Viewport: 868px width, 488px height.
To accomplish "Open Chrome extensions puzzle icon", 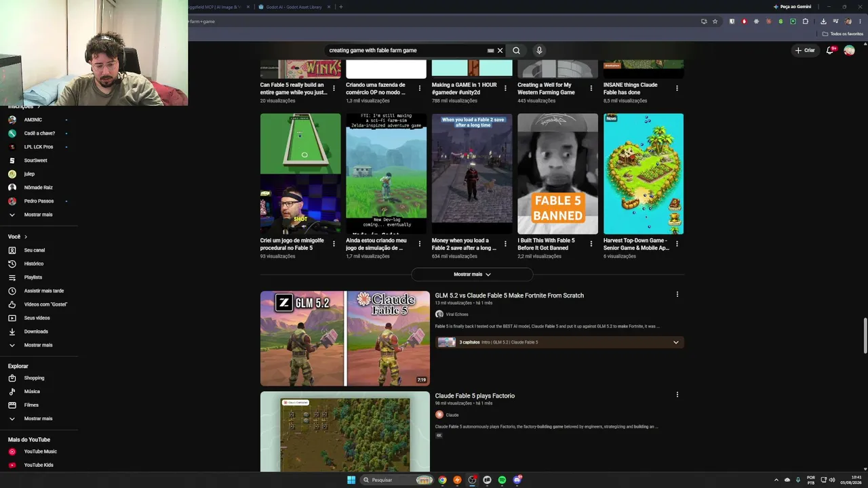I will pyautogui.click(x=805, y=21).
